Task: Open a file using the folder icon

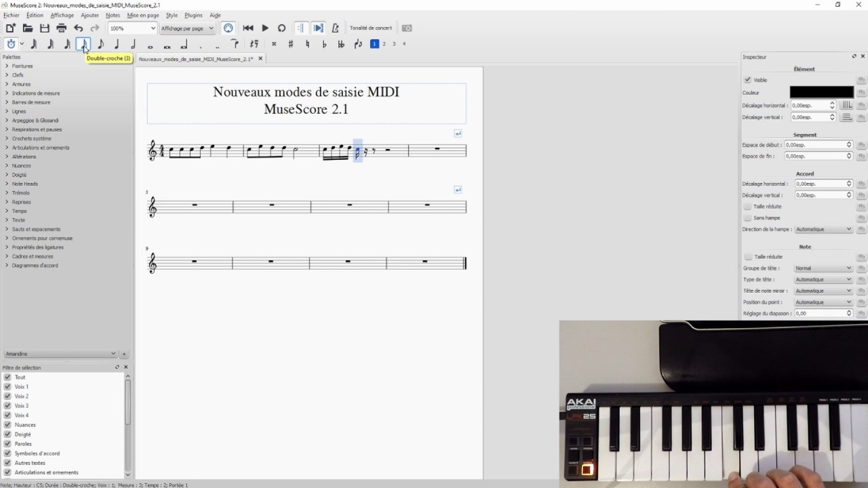Action: (x=28, y=28)
